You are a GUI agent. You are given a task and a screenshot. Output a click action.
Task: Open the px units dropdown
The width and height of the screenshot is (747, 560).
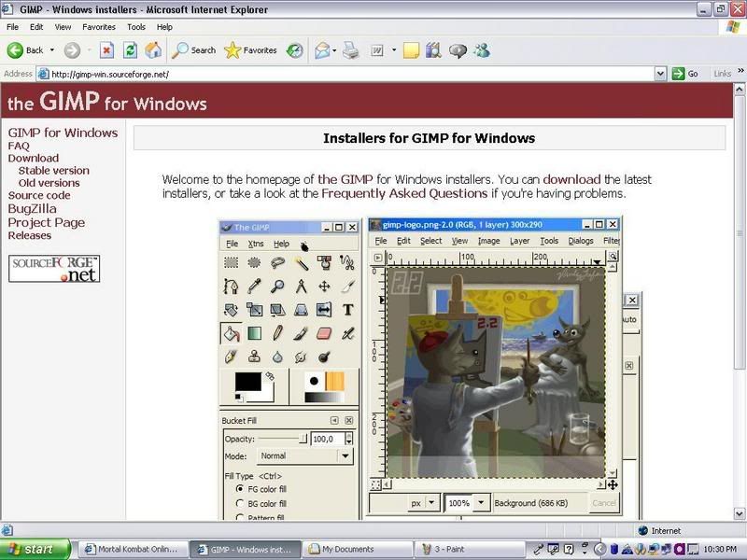pyautogui.click(x=431, y=502)
